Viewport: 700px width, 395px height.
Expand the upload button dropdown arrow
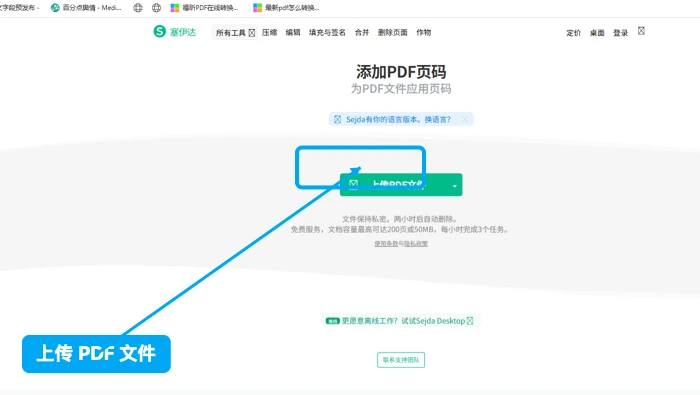tap(454, 186)
